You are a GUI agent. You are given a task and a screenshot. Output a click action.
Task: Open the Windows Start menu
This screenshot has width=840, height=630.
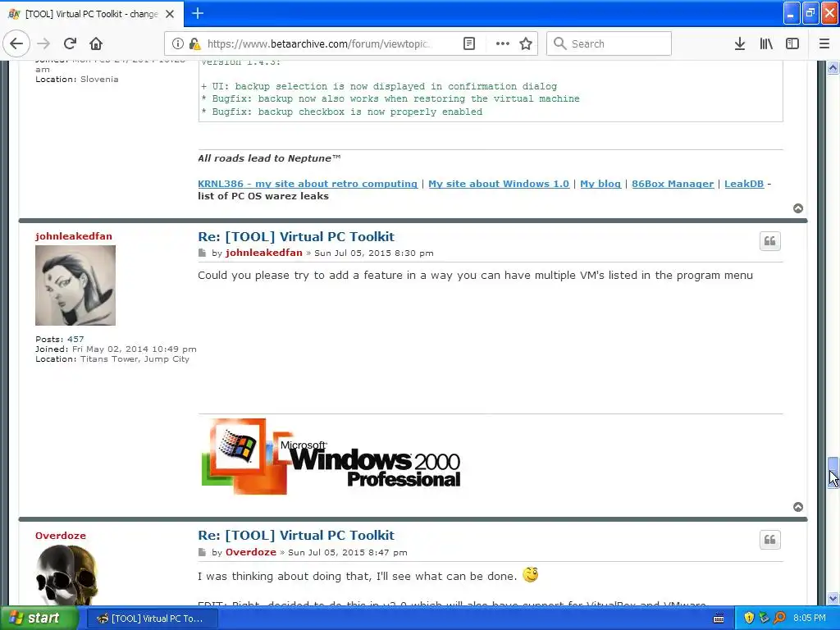39,618
